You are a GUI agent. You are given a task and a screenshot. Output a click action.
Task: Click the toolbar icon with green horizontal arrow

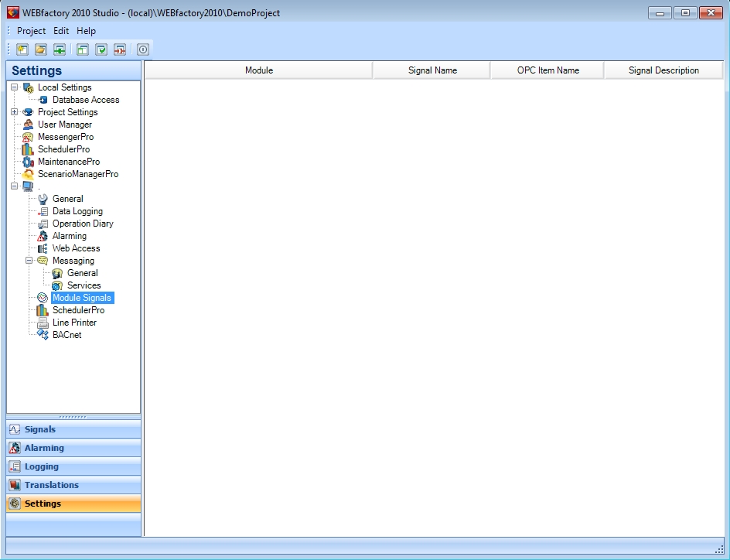60,50
